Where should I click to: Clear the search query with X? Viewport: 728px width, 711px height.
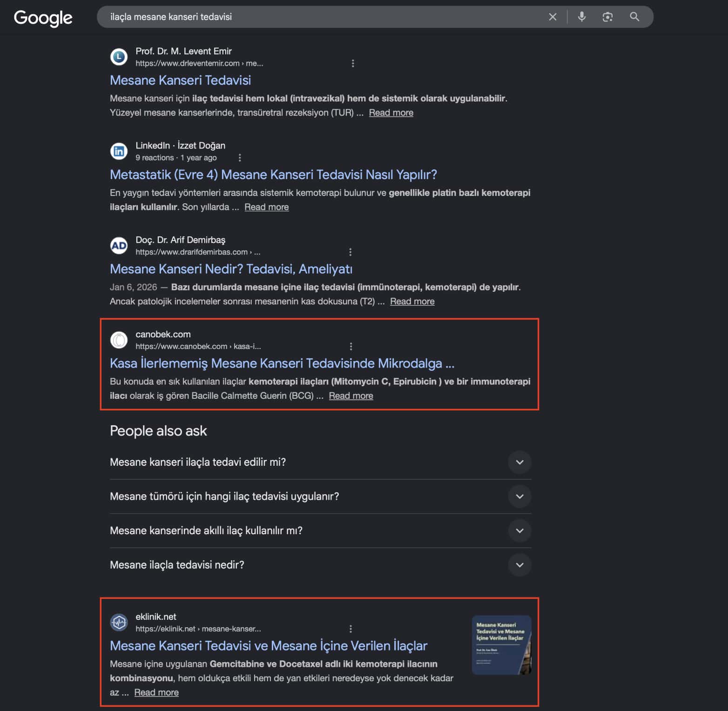click(553, 17)
